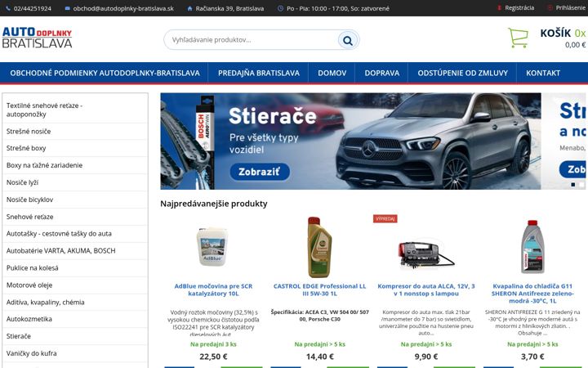The image size is (588, 368).
Task: Select the Vaničky do kufra category
Action: (75, 353)
